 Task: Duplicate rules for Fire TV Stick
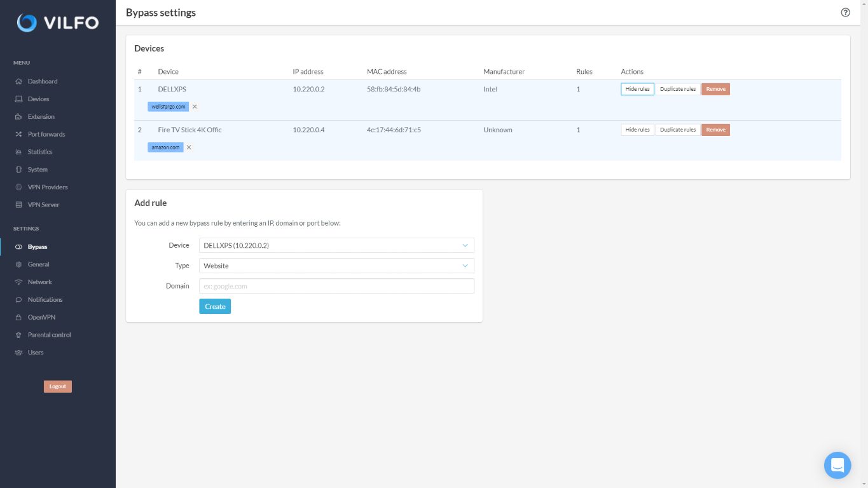[x=678, y=130]
